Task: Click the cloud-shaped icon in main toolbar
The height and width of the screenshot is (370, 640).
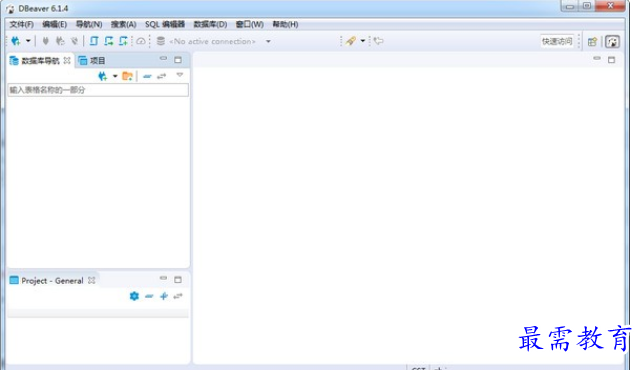Action: pyautogui.click(x=141, y=41)
